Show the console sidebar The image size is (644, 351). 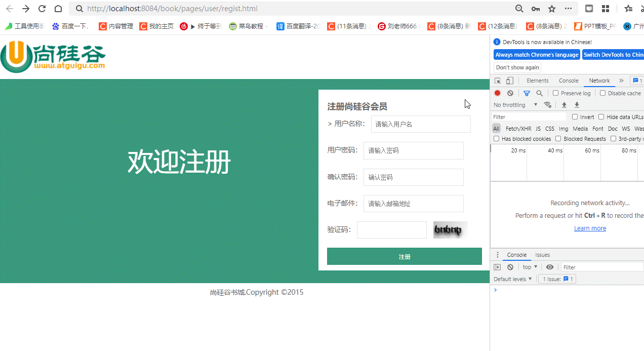pos(498,267)
